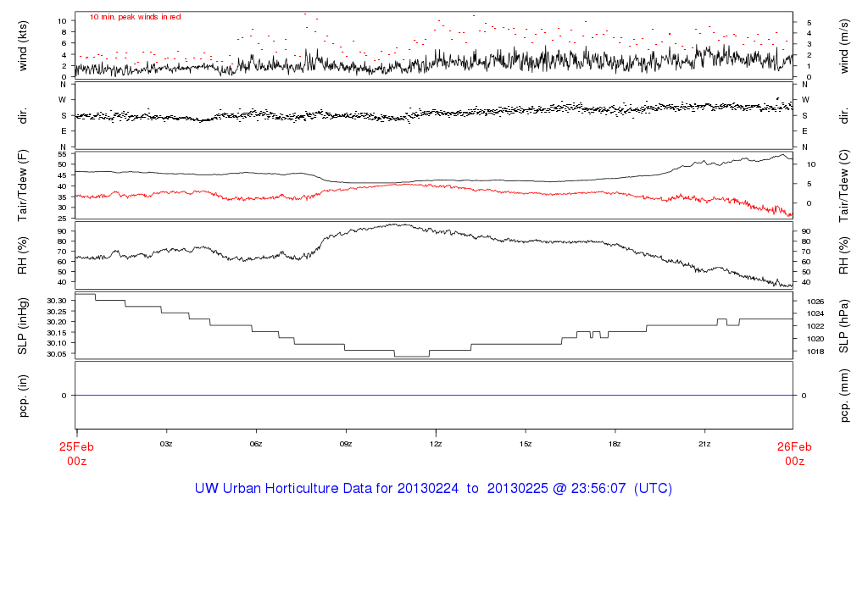Click the 'SLP (inHg)' axis label
The height and width of the screenshot is (593, 868).
[x=23, y=326]
